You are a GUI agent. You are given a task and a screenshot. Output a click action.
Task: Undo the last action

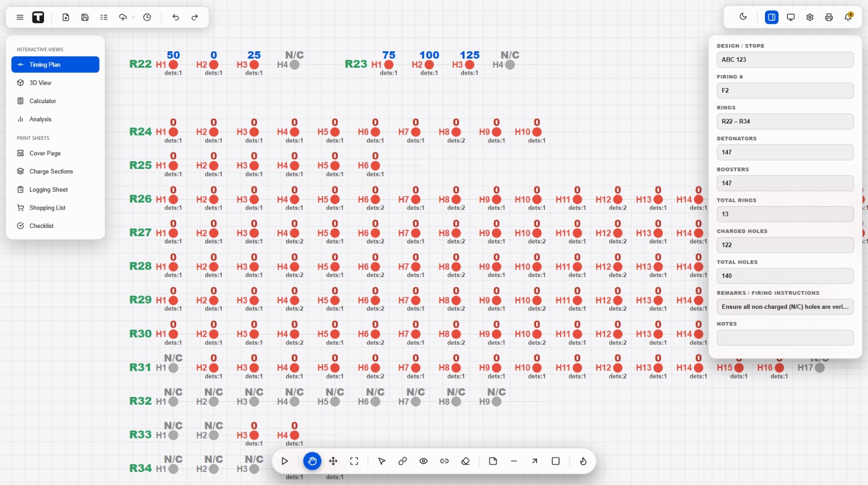pyautogui.click(x=176, y=17)
